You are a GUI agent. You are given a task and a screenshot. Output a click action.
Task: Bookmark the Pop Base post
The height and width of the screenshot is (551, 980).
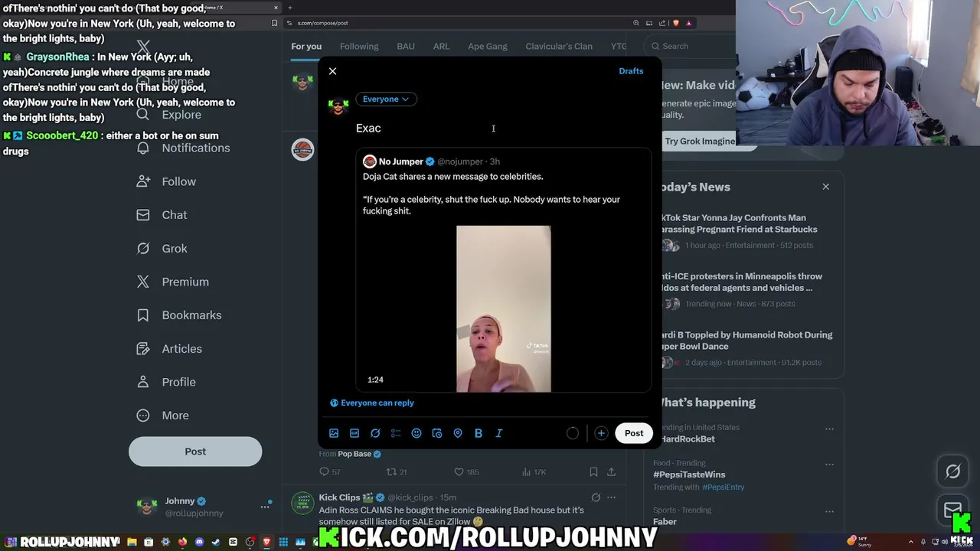click(x=593, y=472)
